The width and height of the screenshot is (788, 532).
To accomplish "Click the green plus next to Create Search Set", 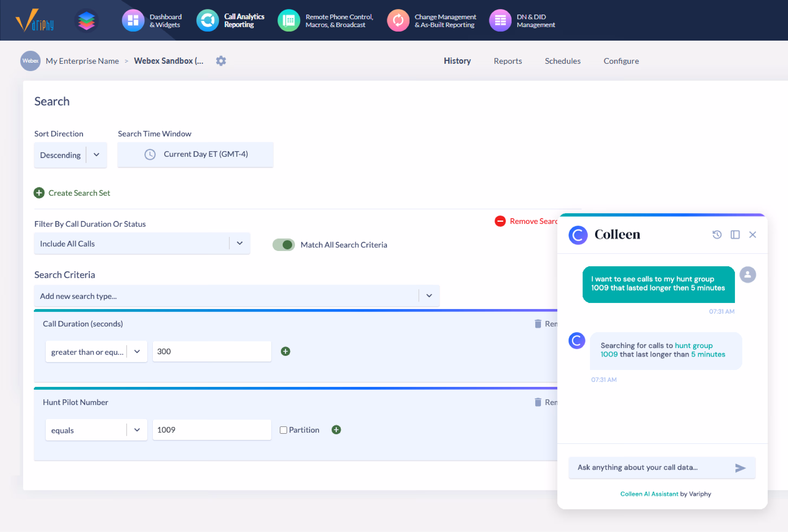I will [x=39, y=193].
